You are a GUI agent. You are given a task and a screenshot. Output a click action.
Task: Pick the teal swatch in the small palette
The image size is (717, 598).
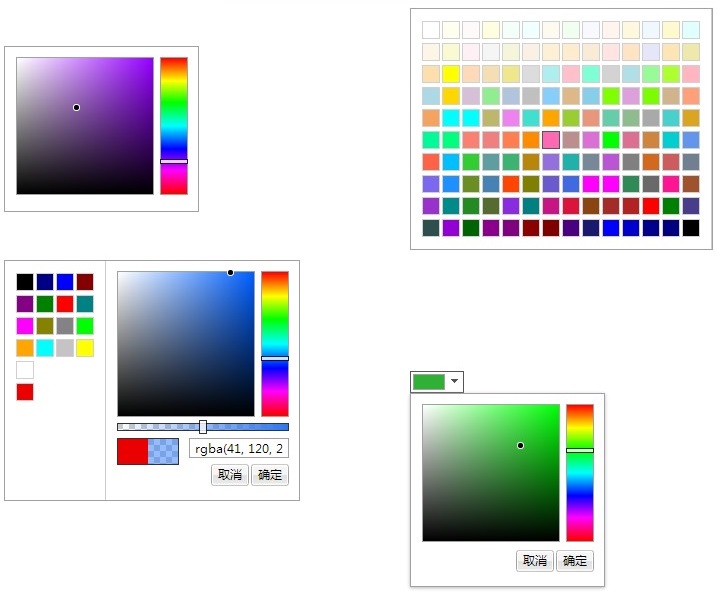85,304
